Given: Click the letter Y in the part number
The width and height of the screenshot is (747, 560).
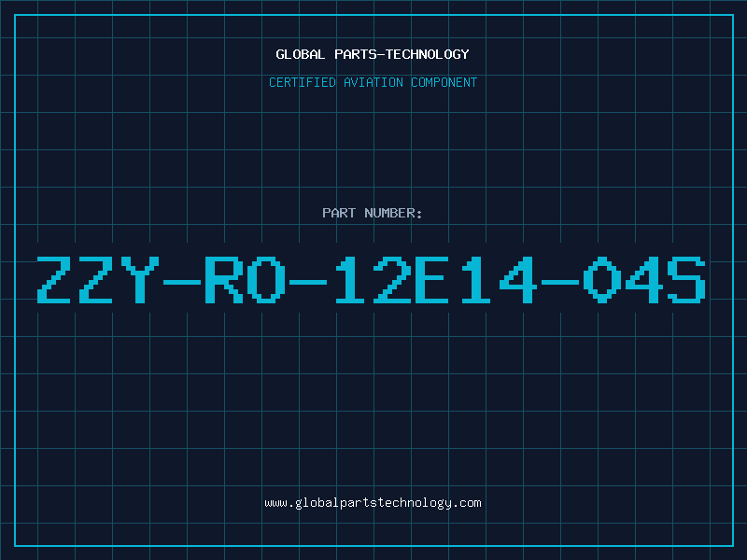Looking at the screenshot, I should pyautogui.click(x=140, y=280).
